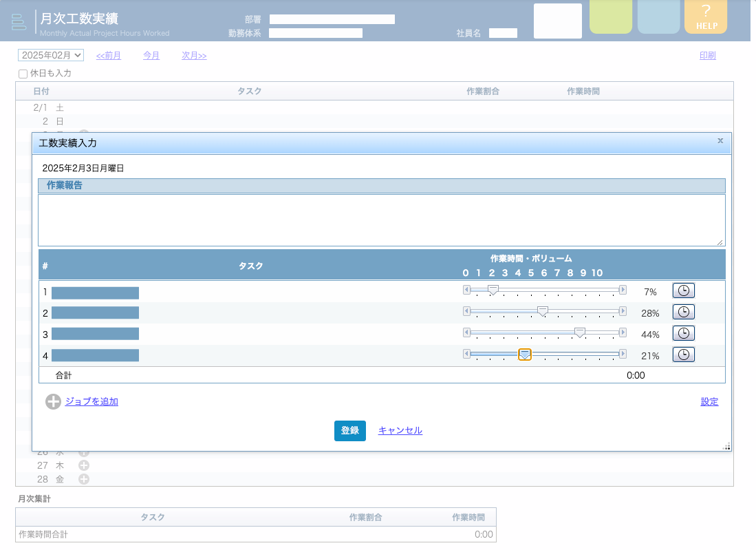Click clock icon in task 4 row

tap(683, 355)
